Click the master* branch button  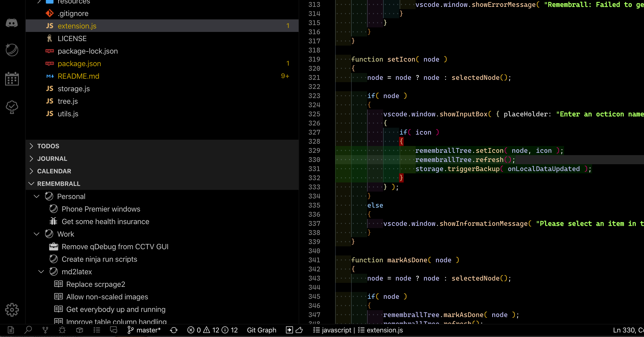(144, 330)
